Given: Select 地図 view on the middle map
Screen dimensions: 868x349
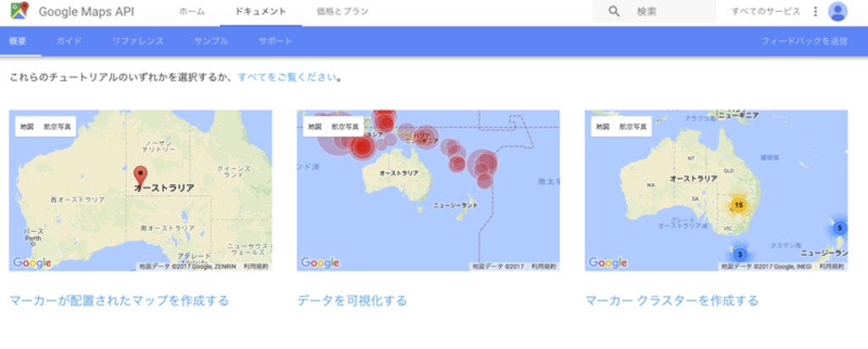Looking at the screenshot, I should tap(314, 127).
